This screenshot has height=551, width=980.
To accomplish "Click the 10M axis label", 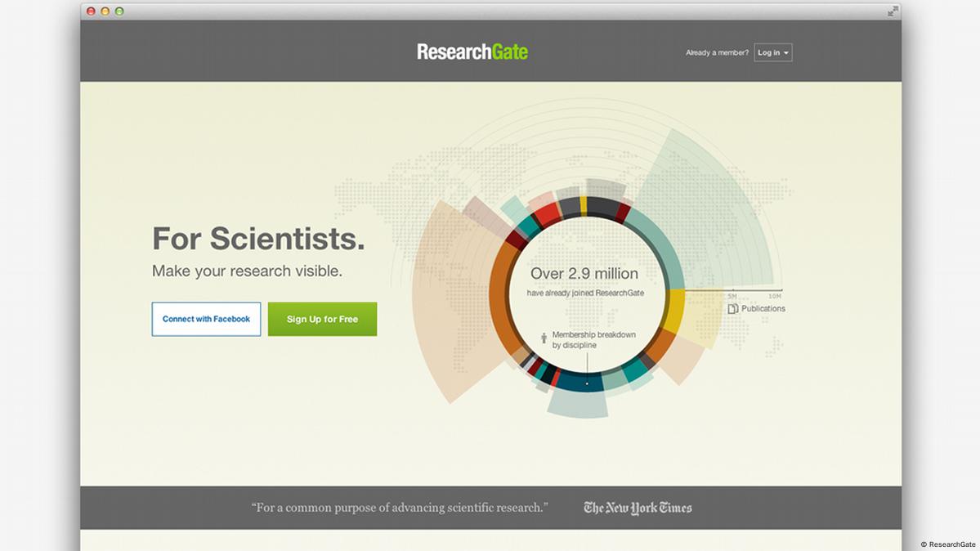I will (774, 296).
